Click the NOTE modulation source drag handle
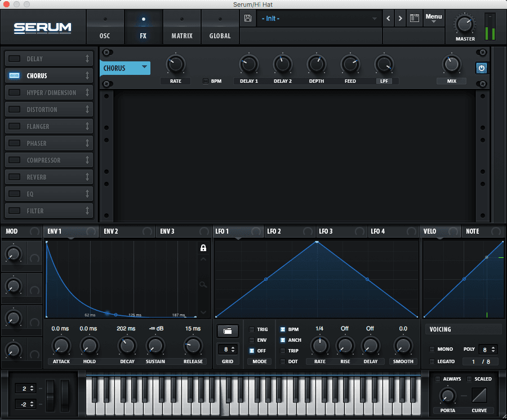Viewport: 507px width, 420px height. coord(496,231)
